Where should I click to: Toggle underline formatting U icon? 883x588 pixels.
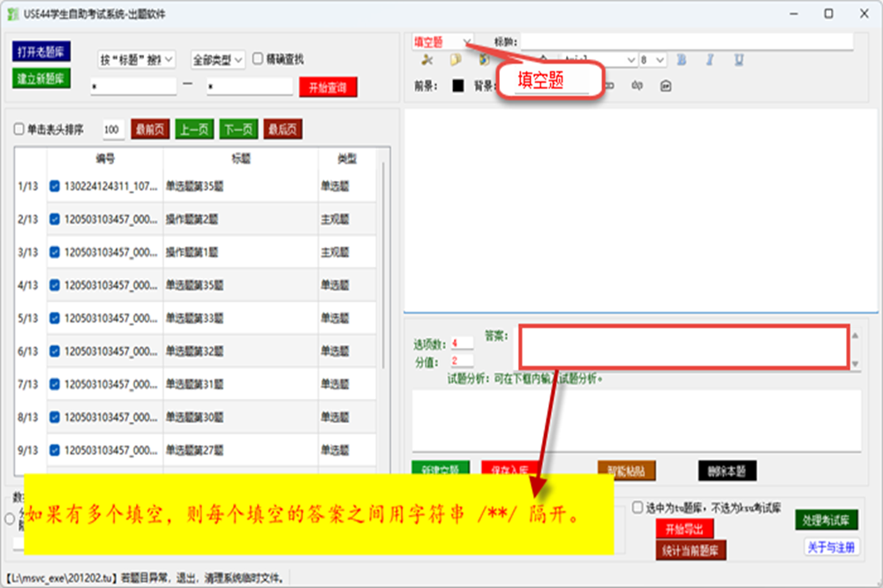(x=739, y=60)
